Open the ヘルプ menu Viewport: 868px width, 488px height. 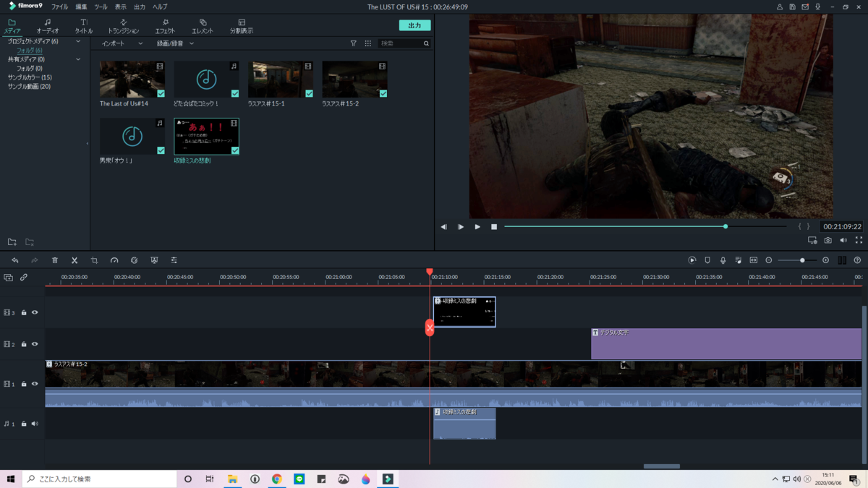[x=160, y=7]
